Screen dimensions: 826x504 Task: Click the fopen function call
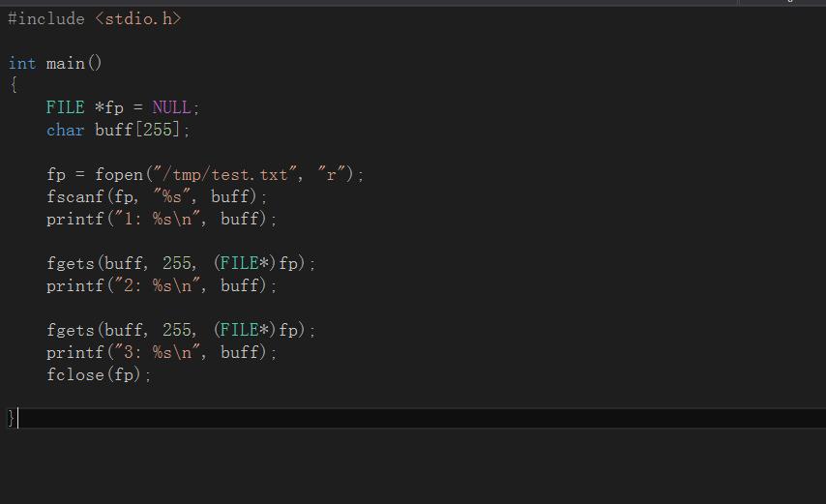pyautogui.click(x=118, y=174)
